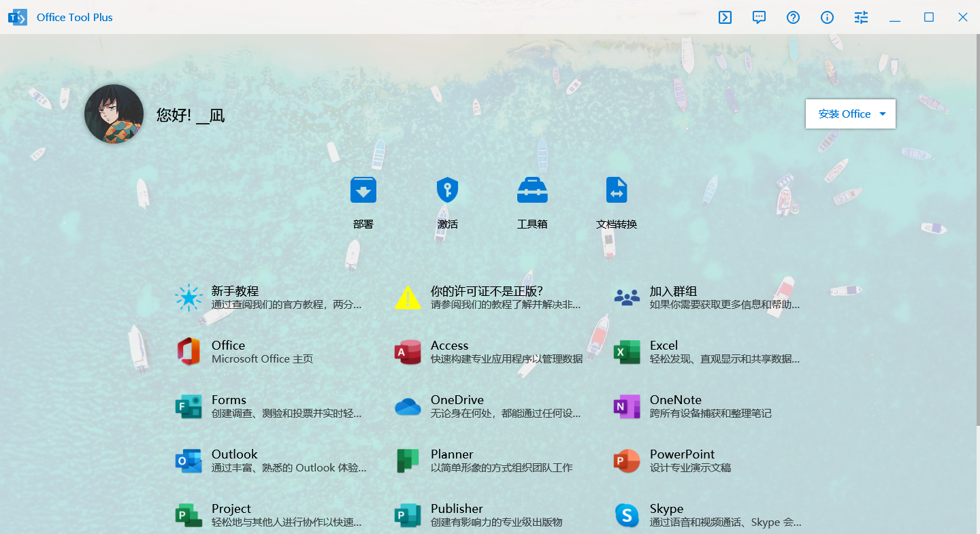980x534 pixels.
Task: Click the Office Tool Plus logo icon
Action: tap(18, 18)
